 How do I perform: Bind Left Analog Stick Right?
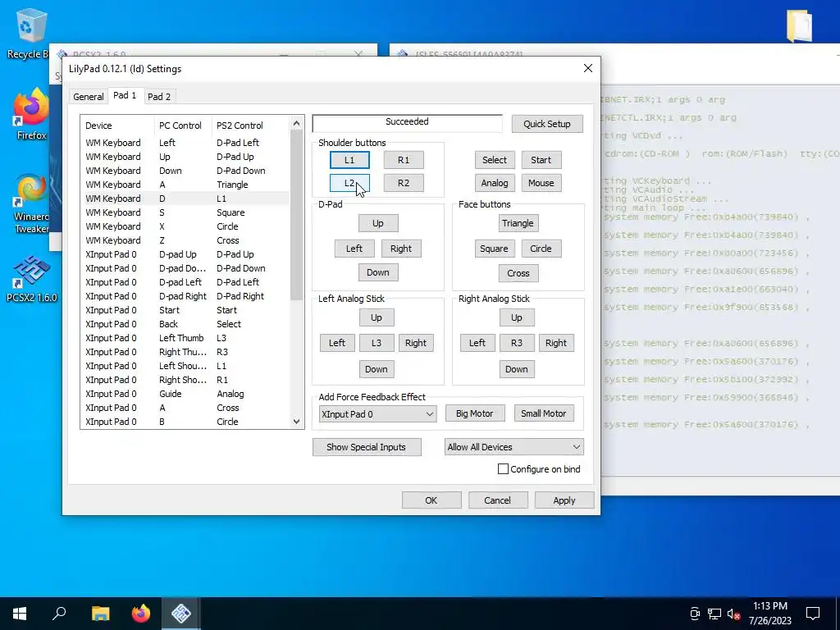pyautogui.click(x=416, y=342)
